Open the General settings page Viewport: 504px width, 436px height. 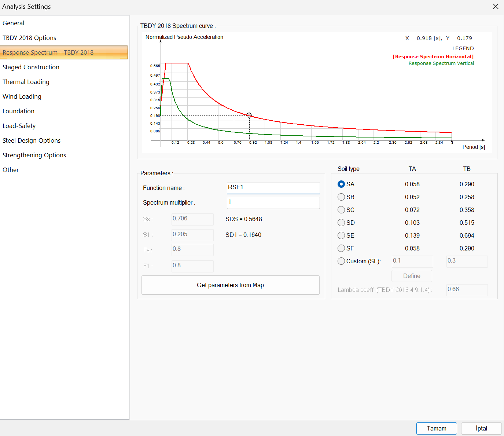click(14, 23)
